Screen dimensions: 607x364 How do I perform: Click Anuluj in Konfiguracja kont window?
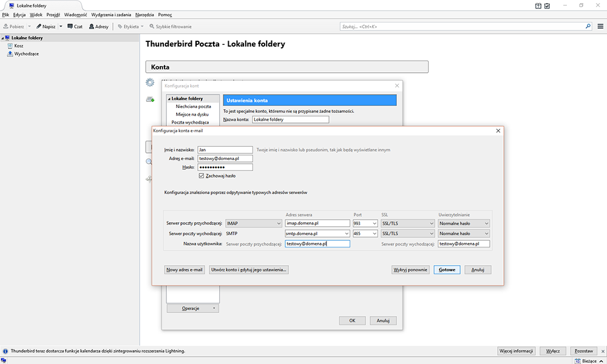tap(383, 320)
